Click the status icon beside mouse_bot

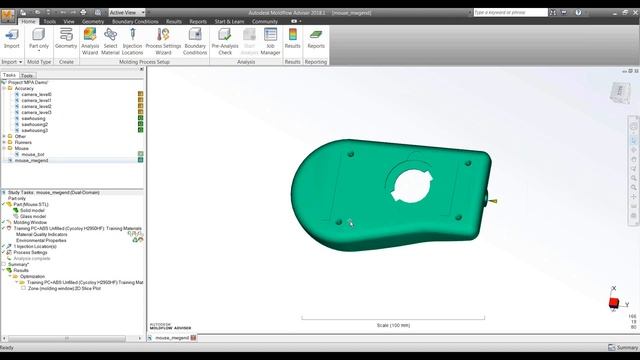click(140, 154)
